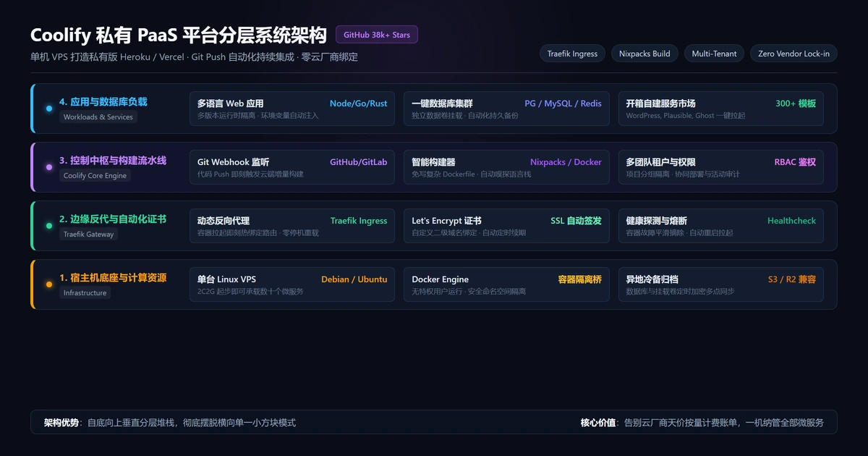Click the 单台 Linux VPS card title

226,279
